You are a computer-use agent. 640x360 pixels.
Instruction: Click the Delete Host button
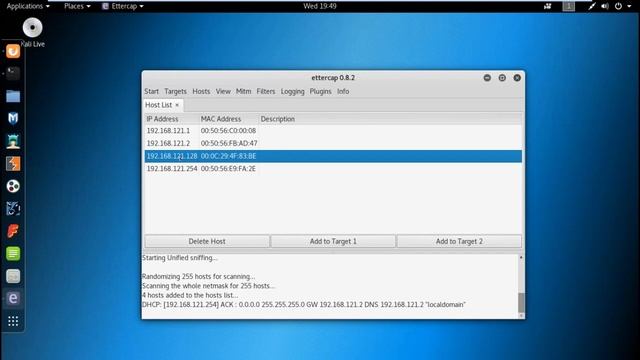(x=207, y=241)
